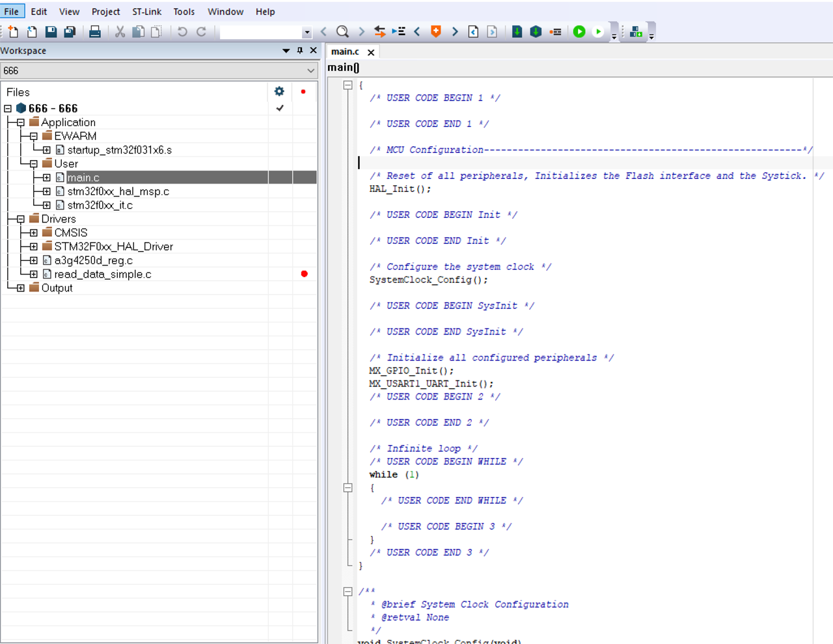Fold the while (1) code block
This screenshot has height=644, width=833.
click(348, 488)
